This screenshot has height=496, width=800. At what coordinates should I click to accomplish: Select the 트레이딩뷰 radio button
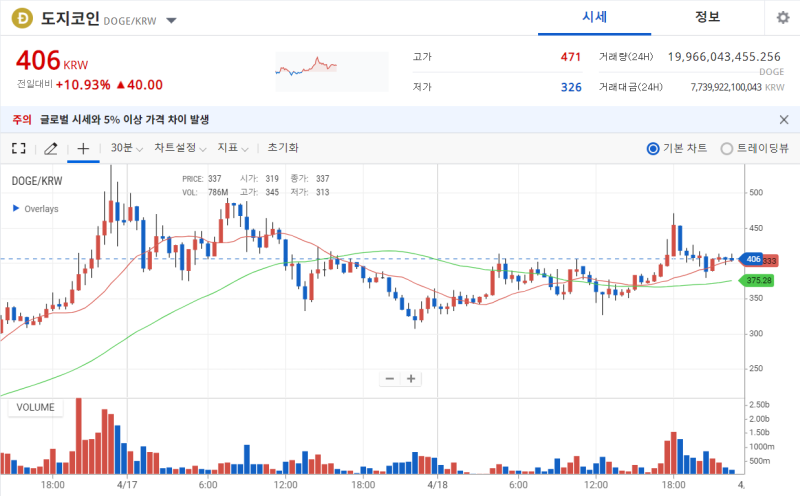point(727,148)
